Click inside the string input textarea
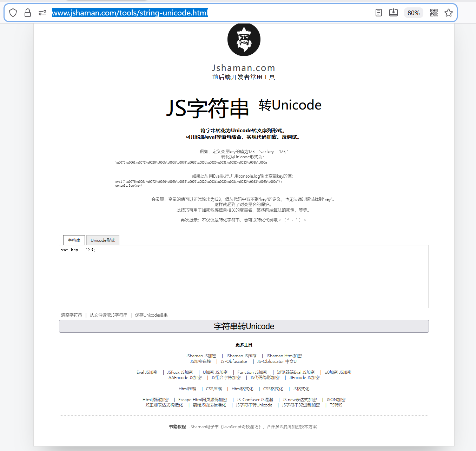This screenshot has width=476, height=451. pyautogui.click(x=244, y=277)
